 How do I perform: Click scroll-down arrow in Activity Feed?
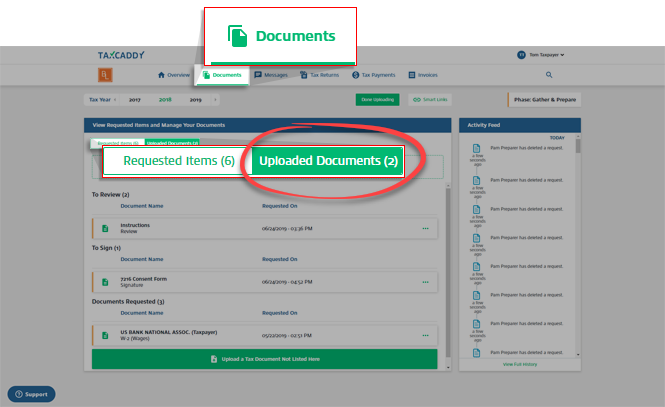pos(578,354)
